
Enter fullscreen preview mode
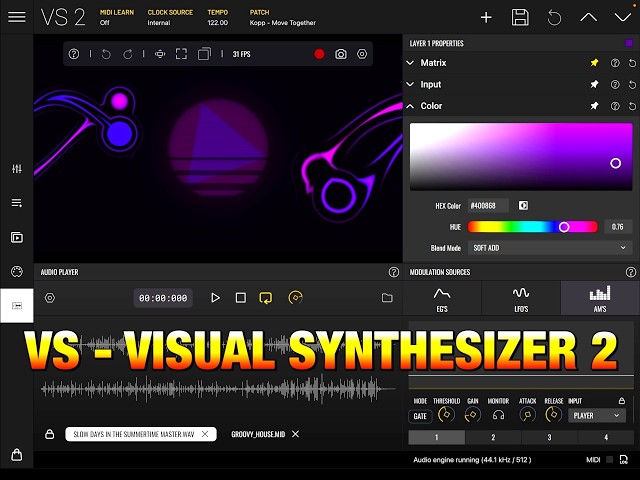[181, 54]
